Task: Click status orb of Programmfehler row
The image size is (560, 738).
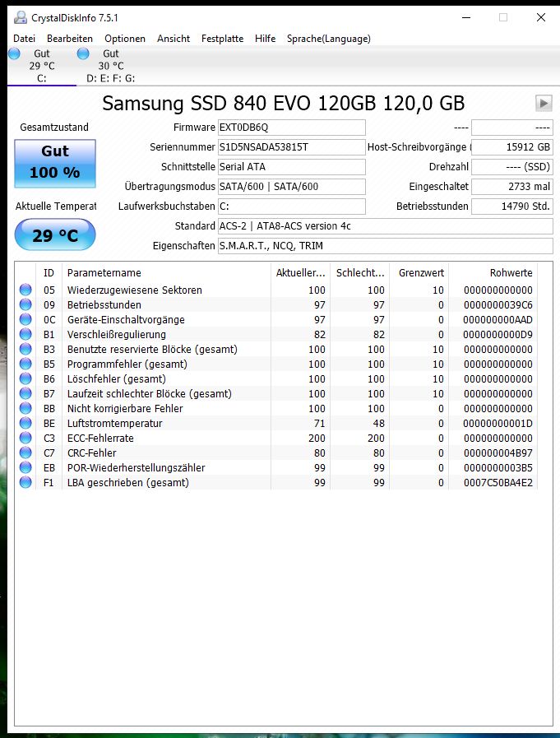Action: point(25,364)
